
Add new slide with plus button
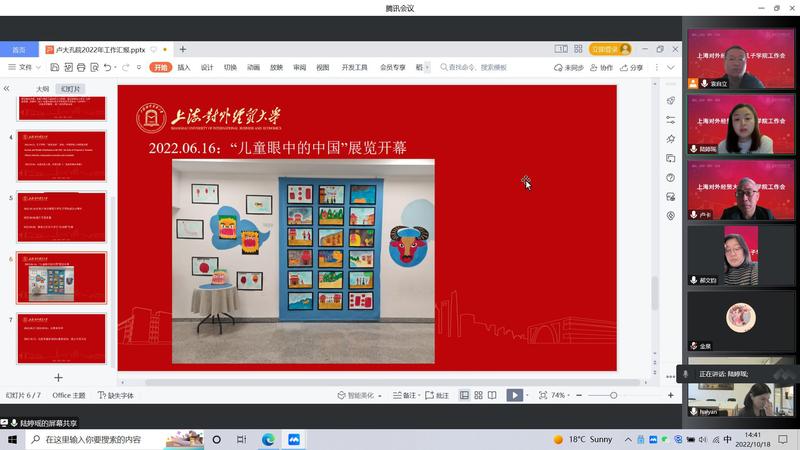(58, 377)
